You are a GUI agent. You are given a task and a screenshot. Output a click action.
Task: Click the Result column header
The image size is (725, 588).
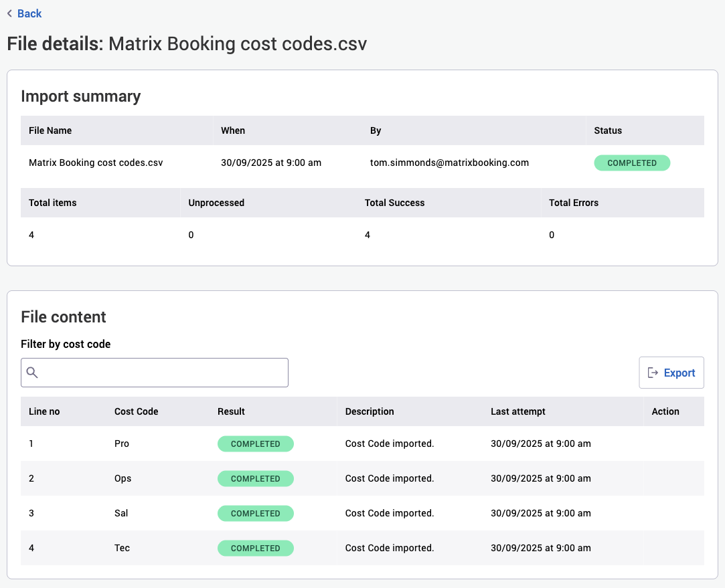(231, 411)
